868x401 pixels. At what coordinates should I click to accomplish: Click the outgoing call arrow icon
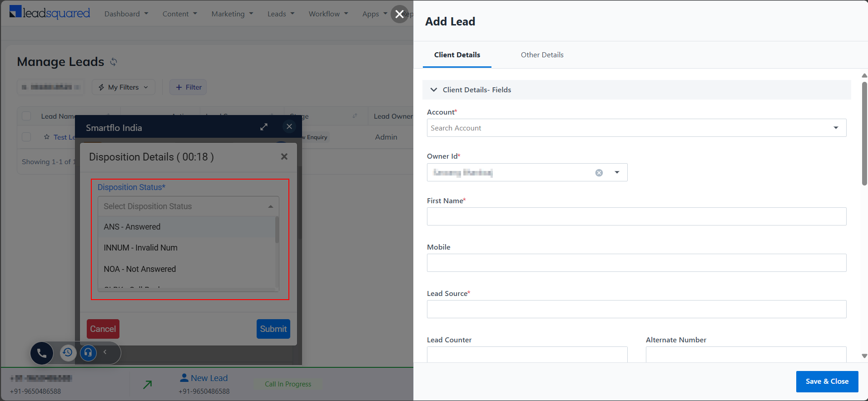(148, 385)
